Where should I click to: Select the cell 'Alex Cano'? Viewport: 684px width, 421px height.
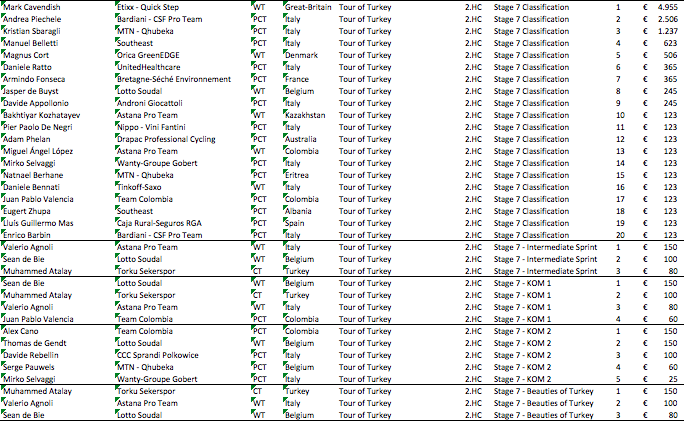(x=21, y=331)
